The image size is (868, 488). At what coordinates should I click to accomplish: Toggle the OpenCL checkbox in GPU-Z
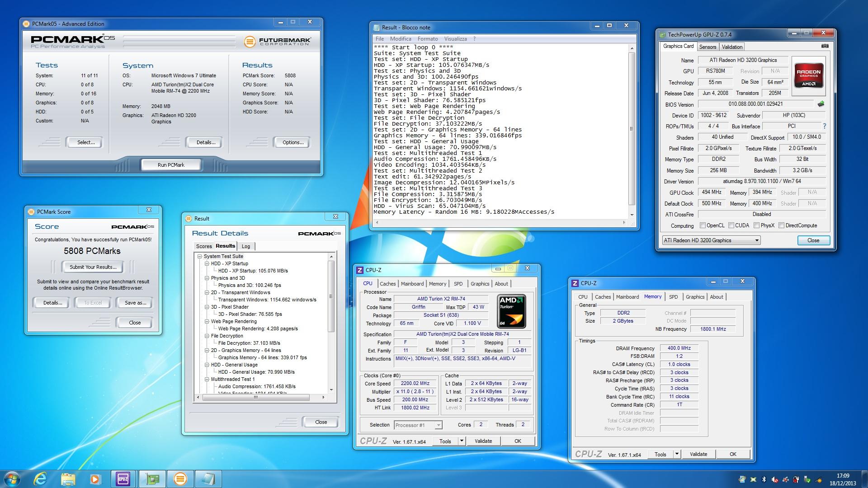(x=703, y=225)
